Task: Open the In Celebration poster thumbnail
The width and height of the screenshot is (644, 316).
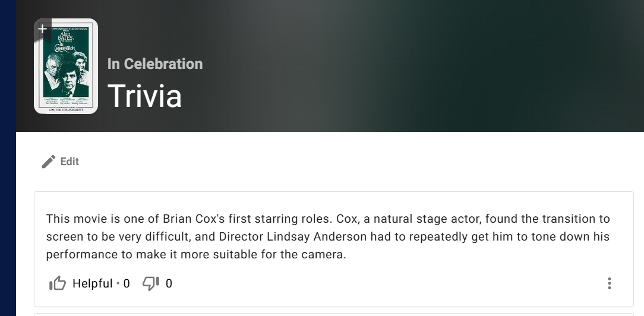Action: click(x=66, y=66)
